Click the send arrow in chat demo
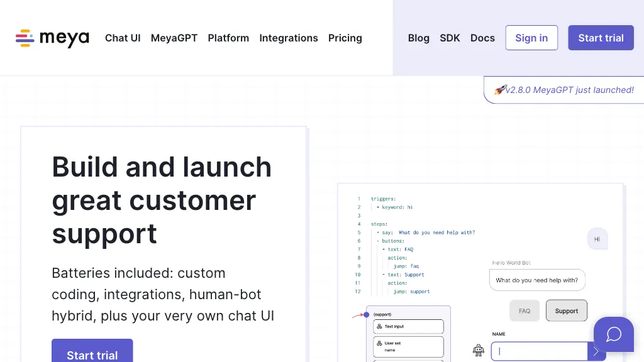 (x=596, y=351)
